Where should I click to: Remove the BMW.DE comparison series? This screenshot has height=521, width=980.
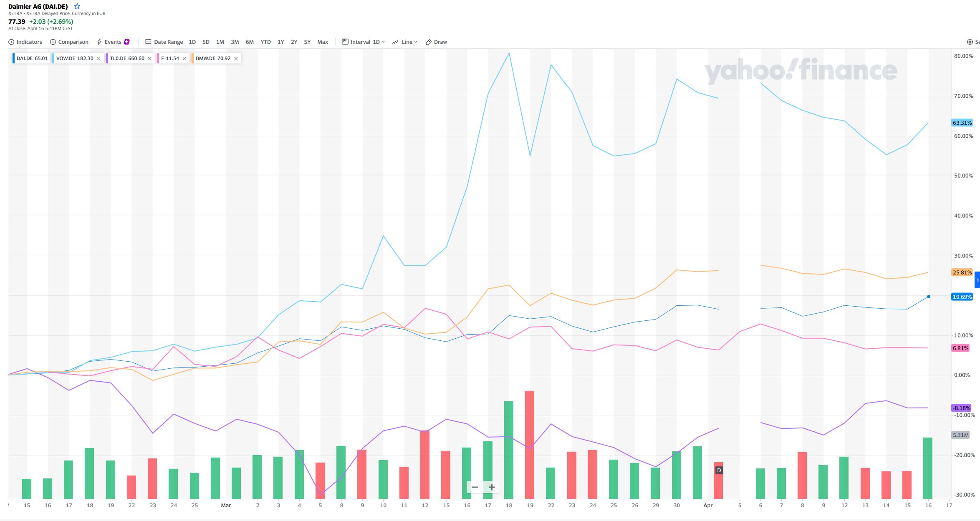tap(236, 58)
